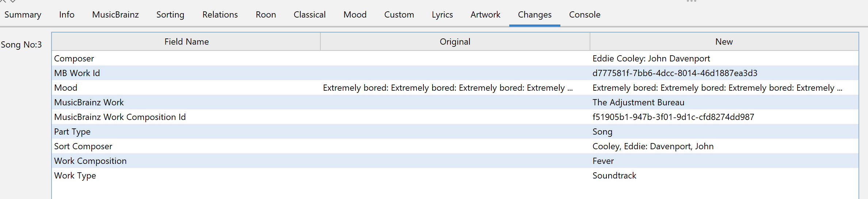Click the New column header

click(x=724, y=42)
